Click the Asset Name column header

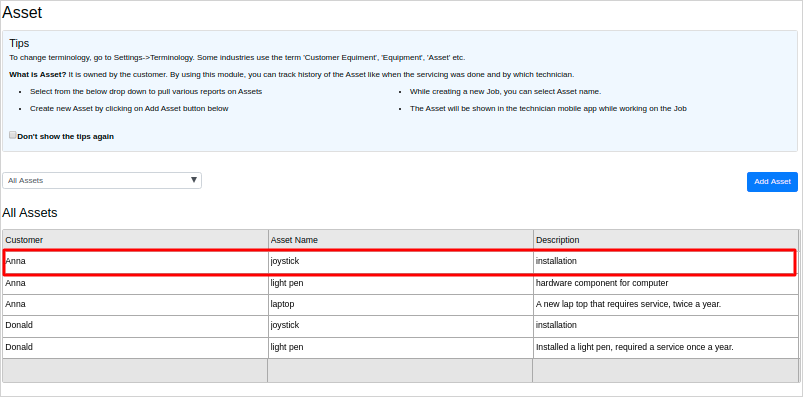coord(294,240)
